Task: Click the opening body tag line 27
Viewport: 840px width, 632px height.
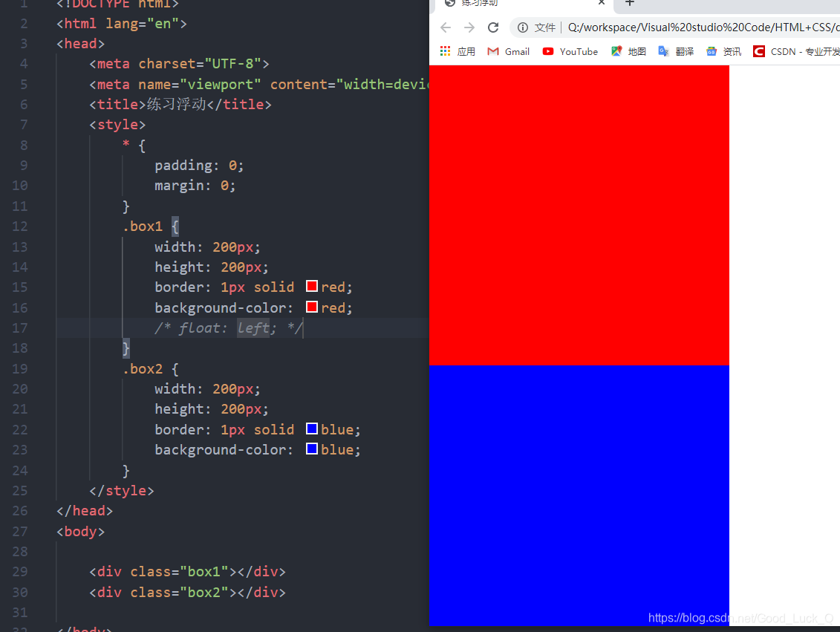Action: point(80,531)
